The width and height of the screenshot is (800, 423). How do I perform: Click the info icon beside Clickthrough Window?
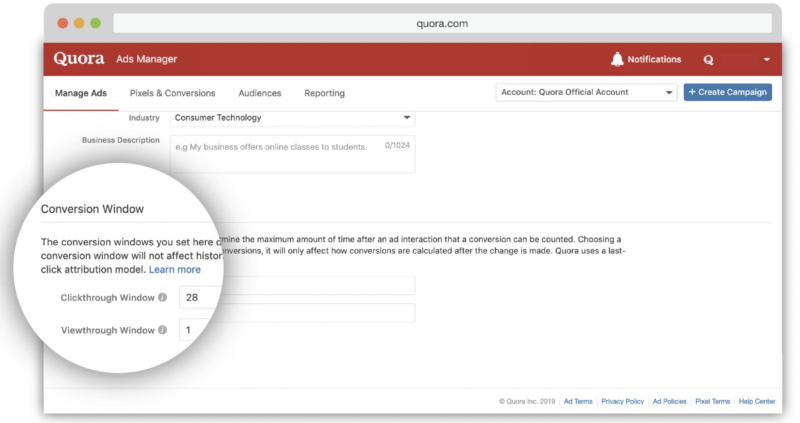point(162,298)
